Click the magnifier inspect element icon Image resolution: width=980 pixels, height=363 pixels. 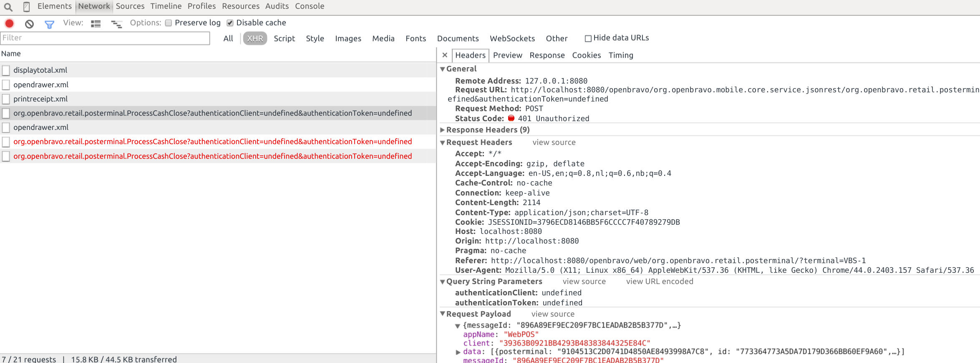pos(8,7)
